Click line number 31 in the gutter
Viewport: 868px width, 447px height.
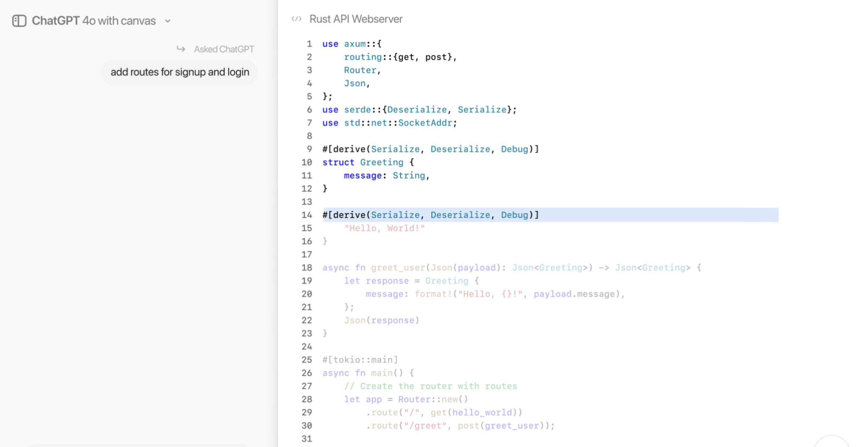coord(307,438)
